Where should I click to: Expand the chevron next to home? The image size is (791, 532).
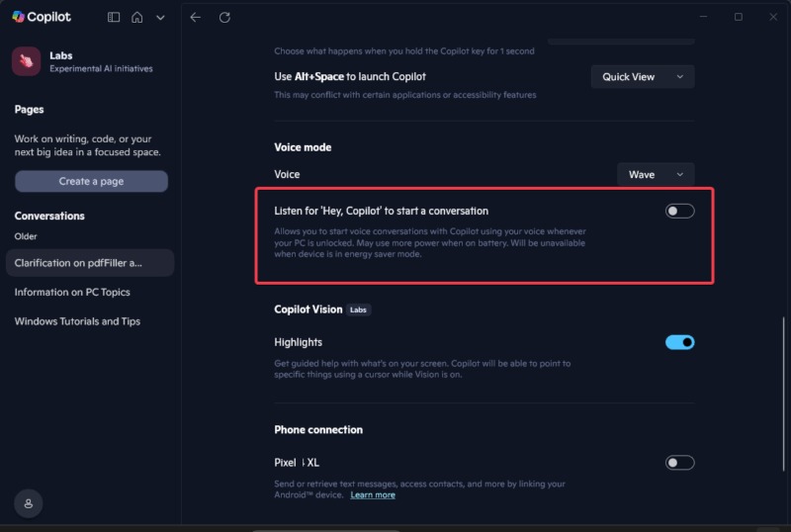tap(160, 17)
